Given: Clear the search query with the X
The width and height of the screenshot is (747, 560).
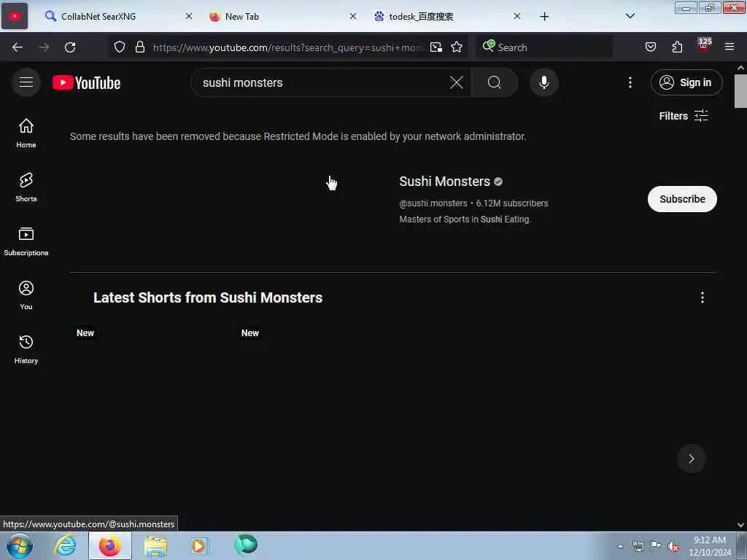Looking at the screenshot, I should click(457, 82).
